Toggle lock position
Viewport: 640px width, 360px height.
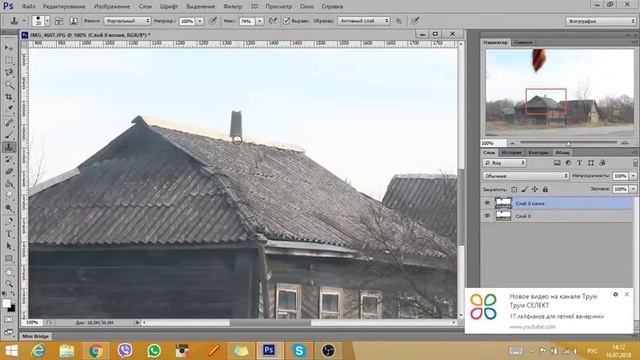pos(535,189)
